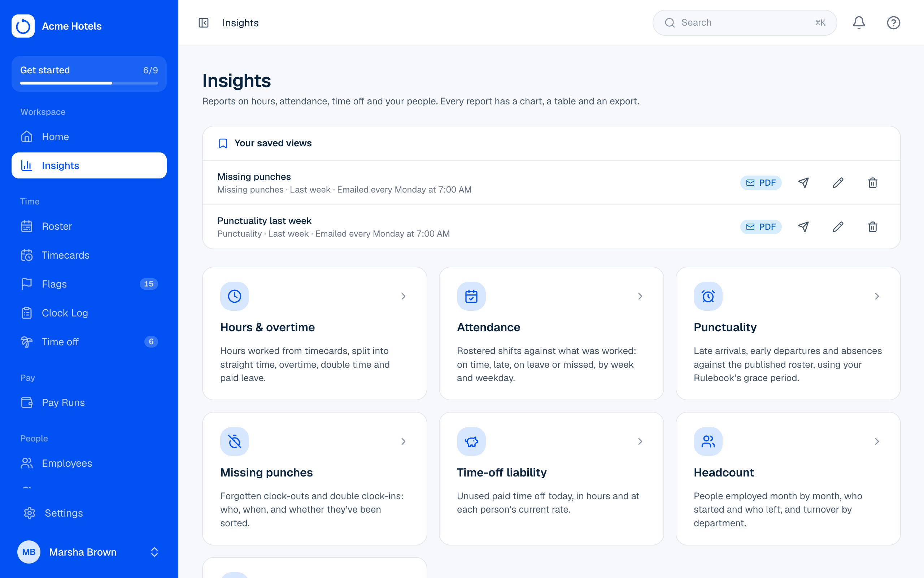
Task: Edit the Missing punches saved view
Action: pos(838,183)
